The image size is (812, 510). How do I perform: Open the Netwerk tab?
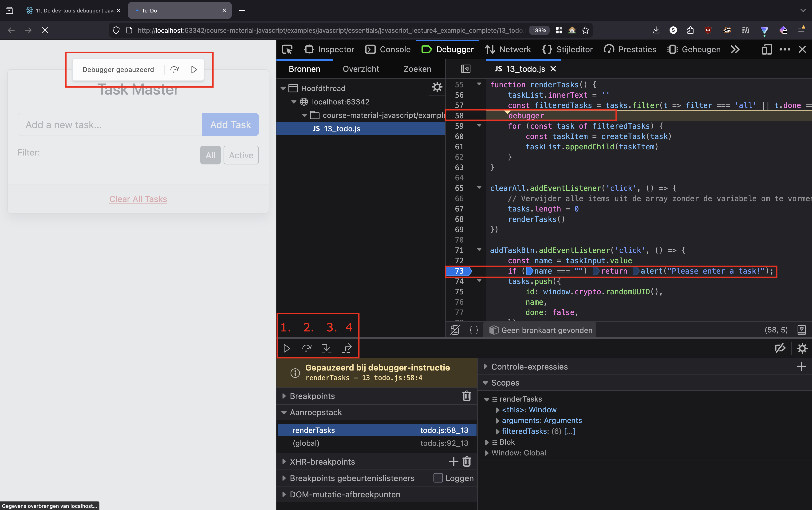pyautogui.click(x=508, y=49)
